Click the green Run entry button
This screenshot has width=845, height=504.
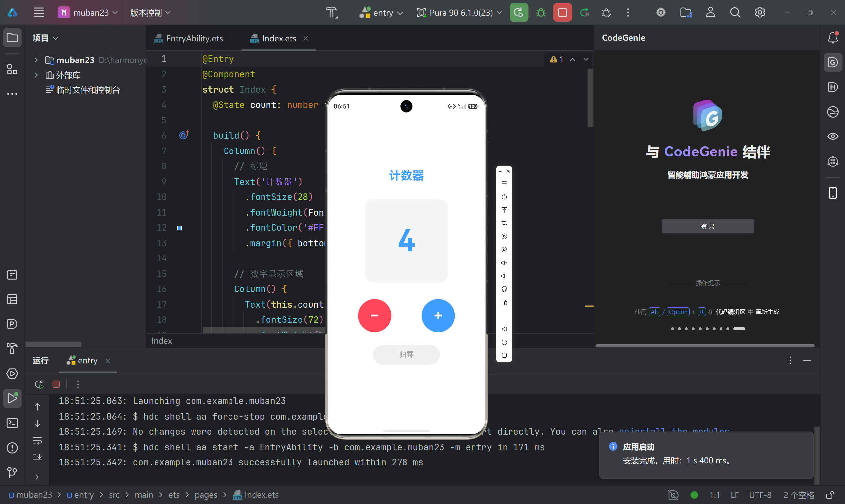518,13
